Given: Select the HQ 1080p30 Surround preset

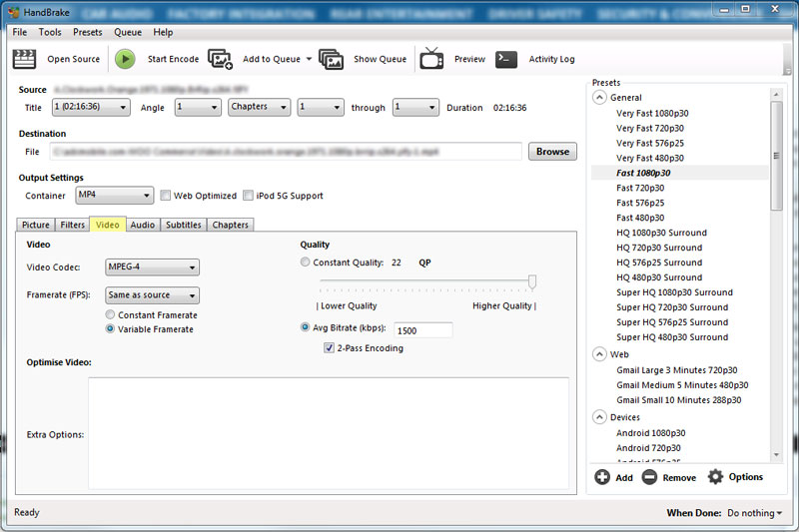Looking at the screenshot, I should [661, 233].
